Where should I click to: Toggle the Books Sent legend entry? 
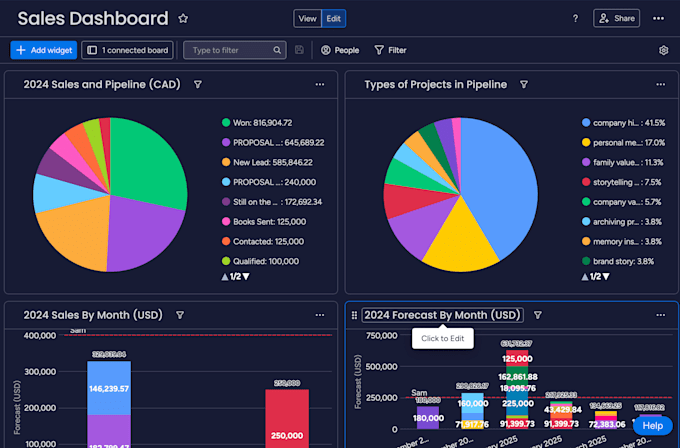[x=264, y=222]
